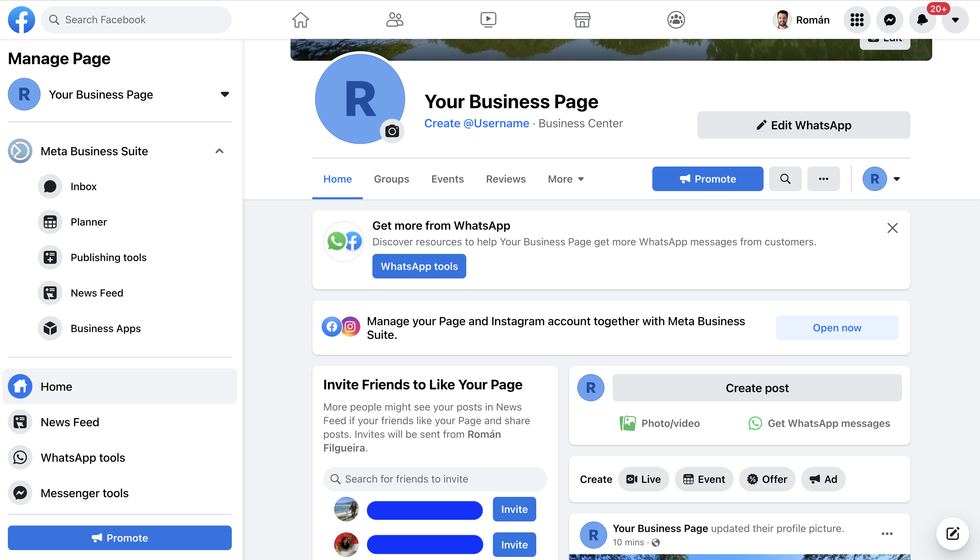Click the Inbox icon in Meta Business Suite
980x560 pixels.
click(x=51, y=186)
